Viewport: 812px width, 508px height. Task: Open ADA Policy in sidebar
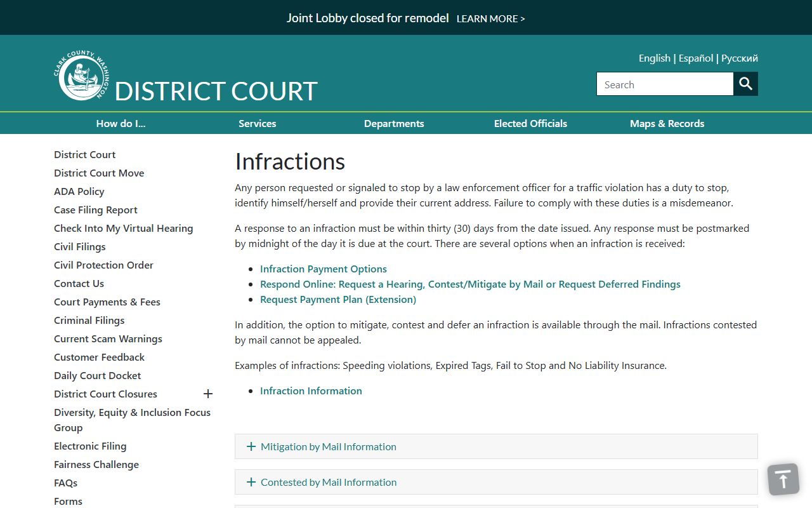point(79,191)
